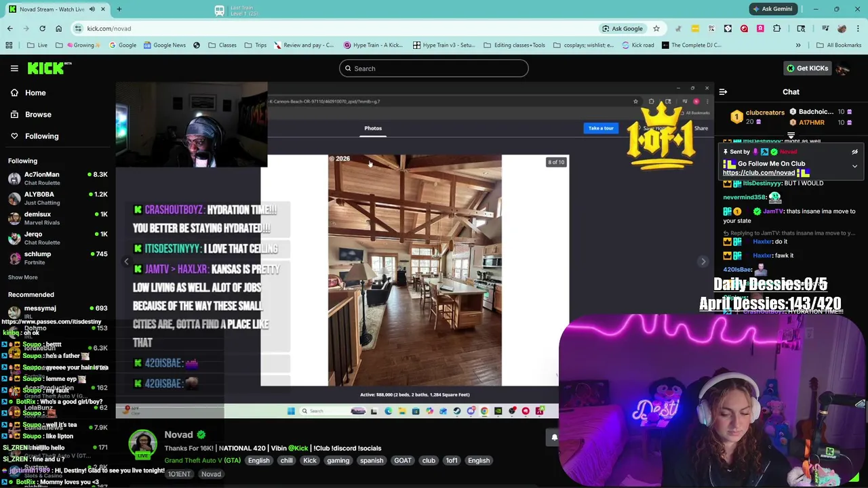The image size is (868, 488).
Task: Click the chill stream tag
Action: (286, 460)
